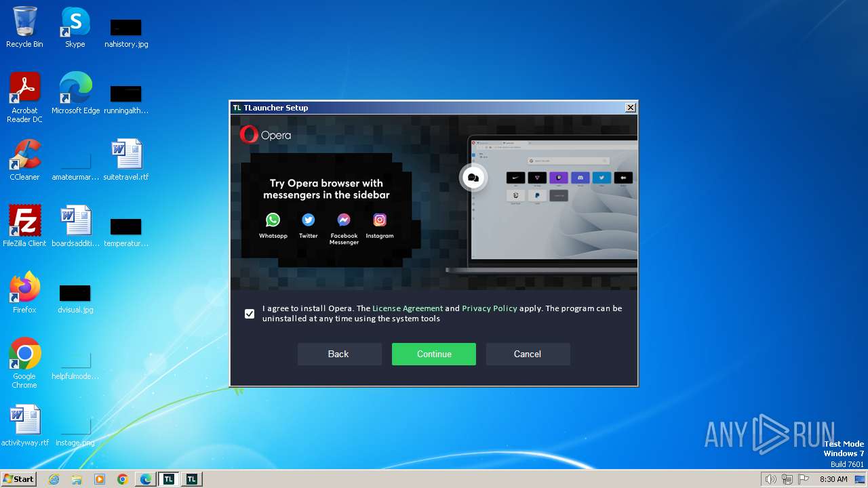
Task: Open Microsoft Edge from the taskbar
Action: 146,479
